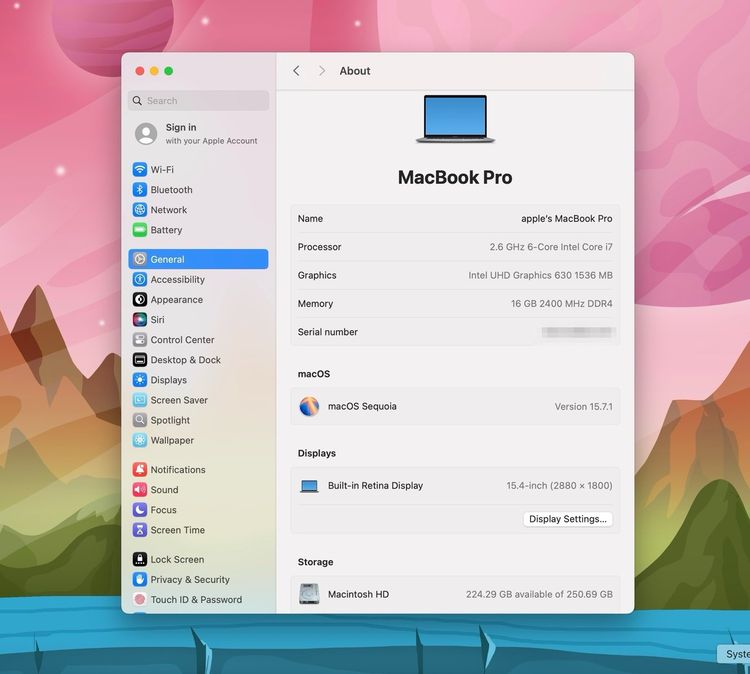750x674 pixels.
Task: Click the Bluetooth icon in sidebar
Action: pyautogui.click(x=140, y=189)
